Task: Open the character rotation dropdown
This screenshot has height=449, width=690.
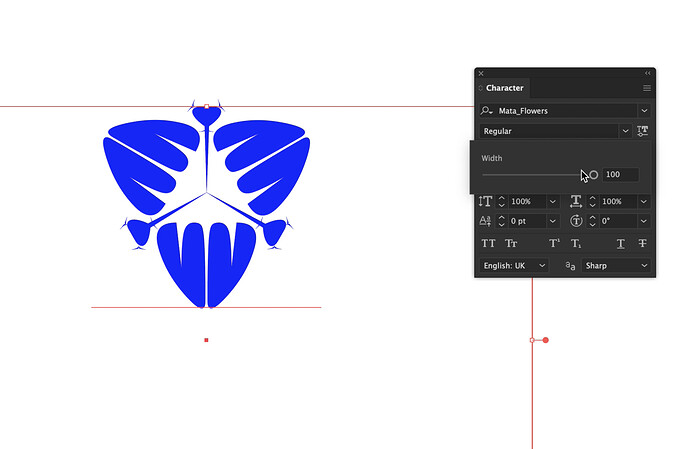Action: pos(644,221)
